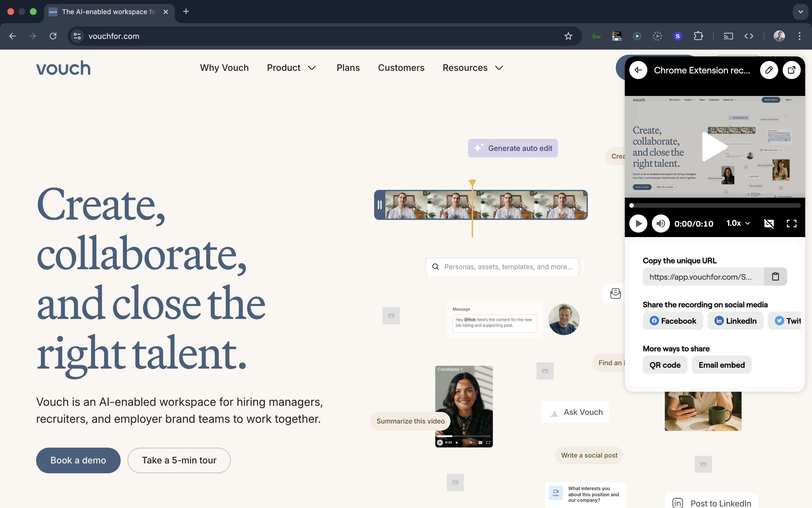This screenshot has height=508, width=812.
Task: Click the Book a demo button
Action: (x=78, y=460)
